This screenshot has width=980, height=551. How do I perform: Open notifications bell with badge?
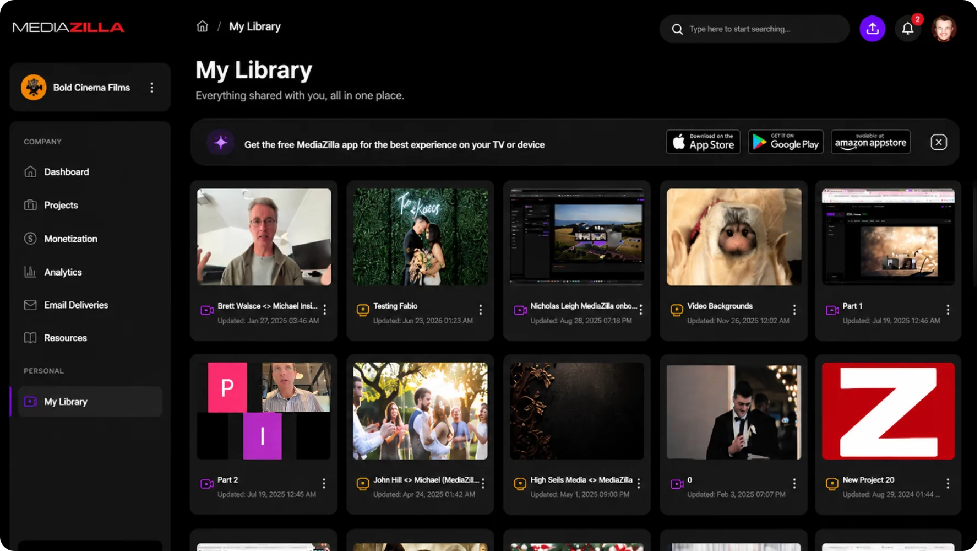908,29
